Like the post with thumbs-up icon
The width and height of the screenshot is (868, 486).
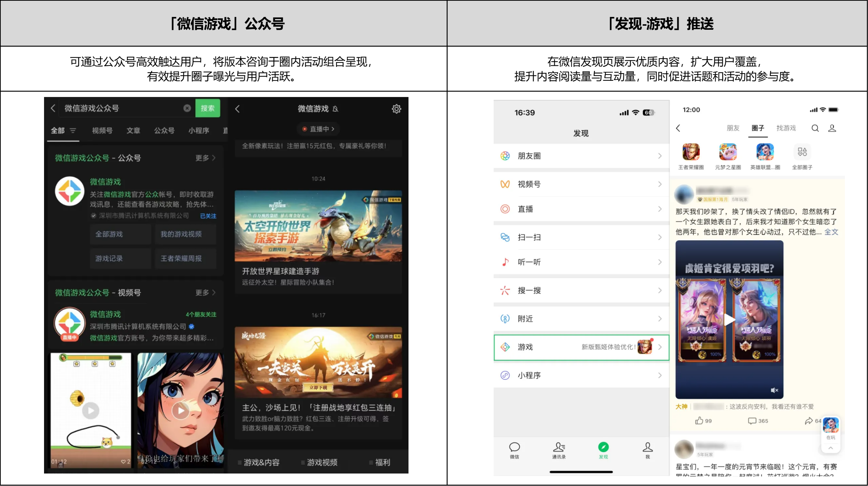coord(699,421)
